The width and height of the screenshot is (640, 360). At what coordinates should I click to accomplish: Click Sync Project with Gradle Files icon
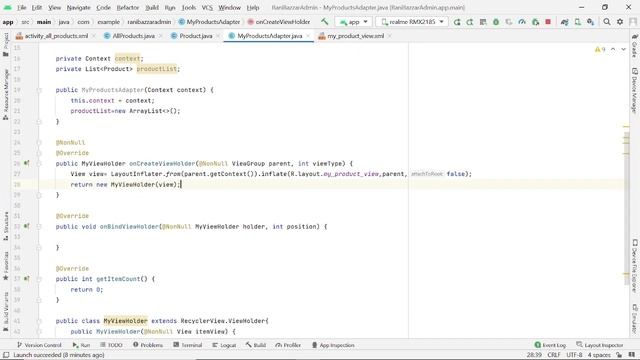[564, 22]
